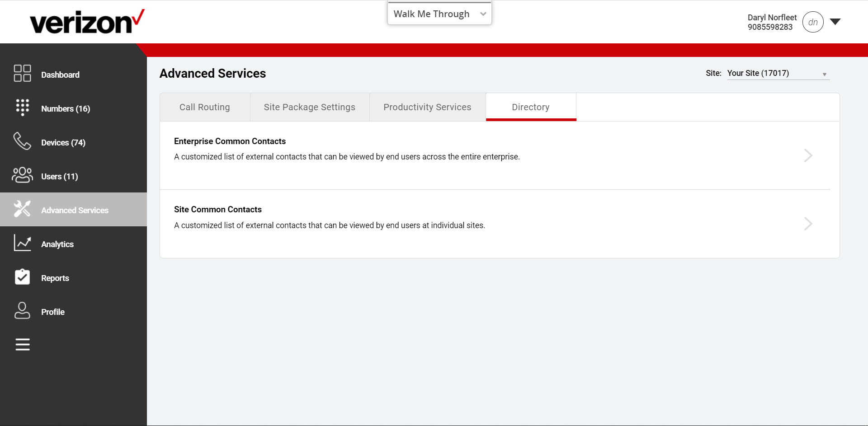Open the account menu dropdown arrow
868x426 pixels.
[835, 22]
